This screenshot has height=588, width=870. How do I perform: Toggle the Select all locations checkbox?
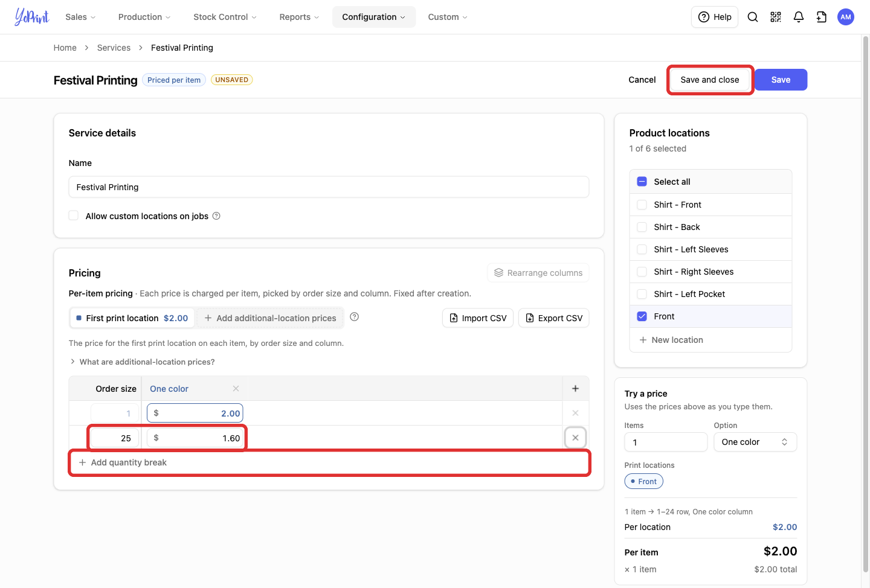click(642, 182)
